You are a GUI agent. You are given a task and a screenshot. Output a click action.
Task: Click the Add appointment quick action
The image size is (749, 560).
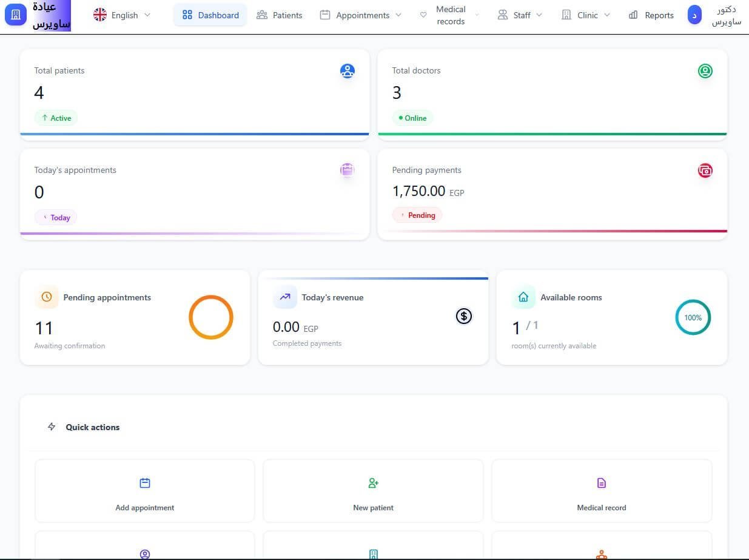145,491
